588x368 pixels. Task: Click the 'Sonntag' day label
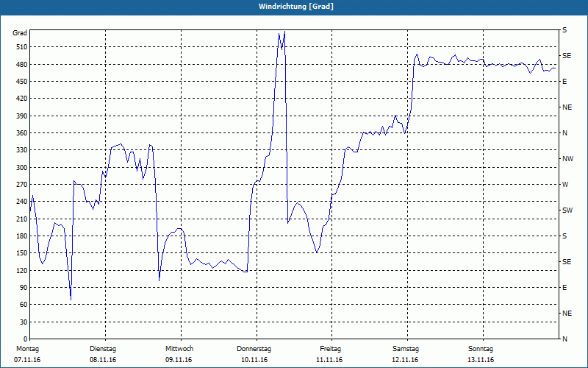(x=481, y=349)
